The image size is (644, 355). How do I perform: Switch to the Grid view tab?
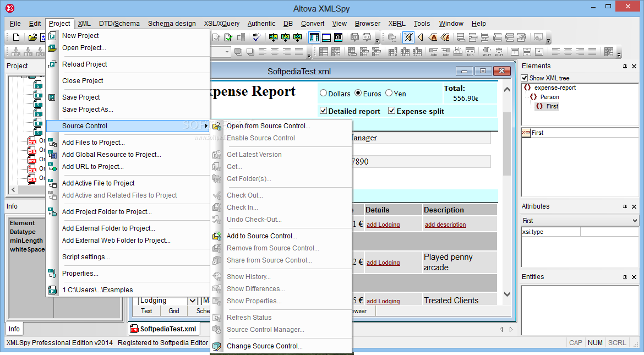[174, 311]
